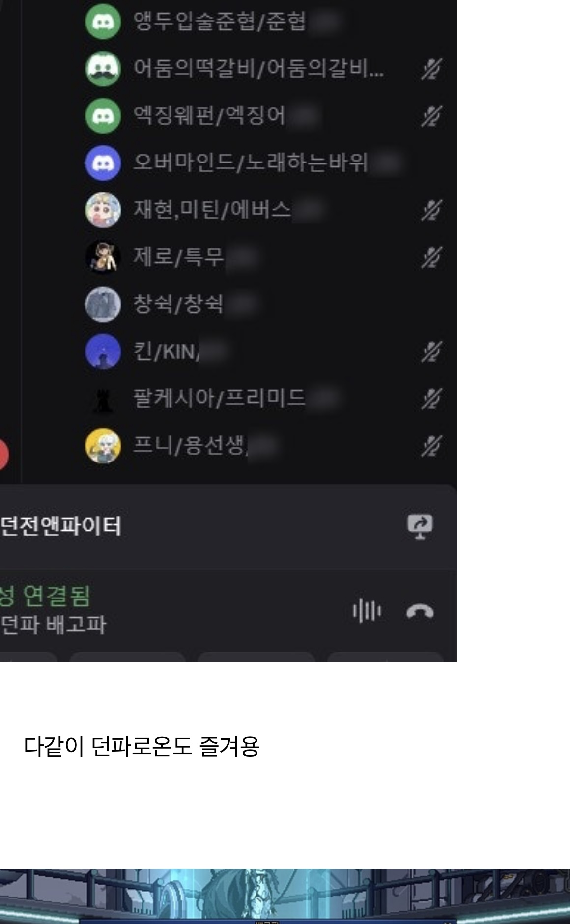Viewport: 570px width, 924px height.
Task: Click the green voice connected status text
Action: pyautogui.click(x=45, y=596)
